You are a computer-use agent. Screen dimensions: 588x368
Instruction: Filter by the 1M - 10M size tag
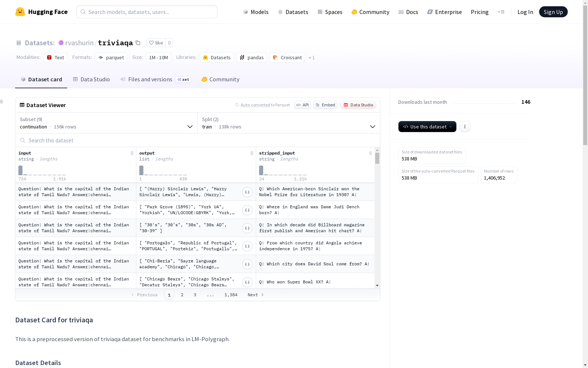coord(158,57)
